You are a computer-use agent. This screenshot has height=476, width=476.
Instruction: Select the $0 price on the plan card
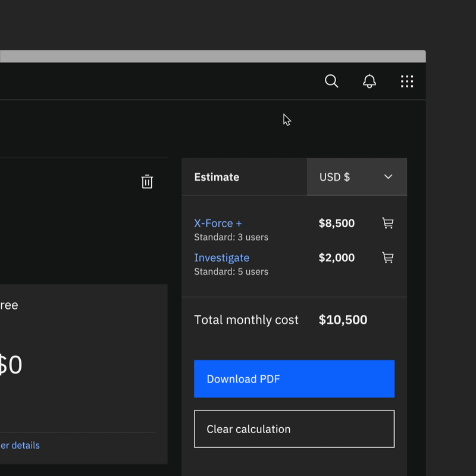coord(11,365)
